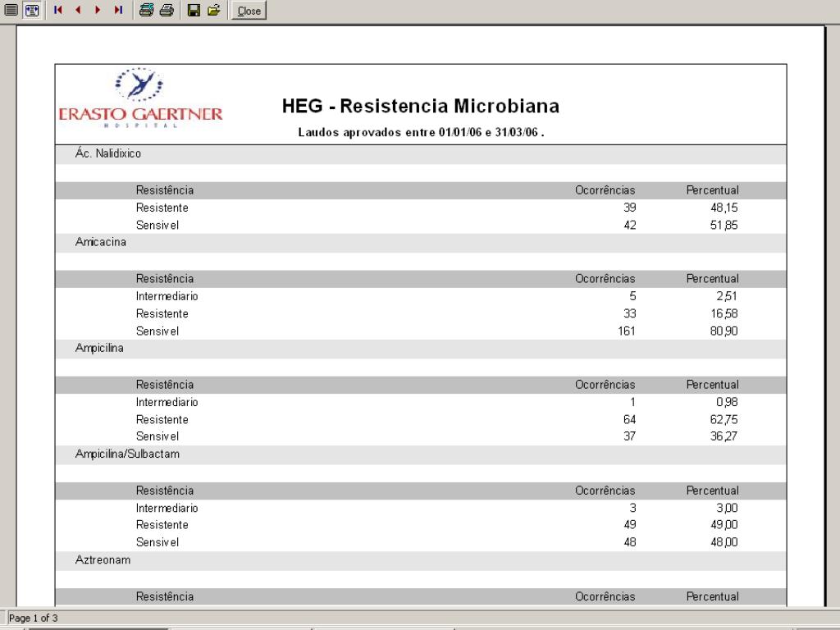Click the percentage 0,98

click(x=727, y=402)
